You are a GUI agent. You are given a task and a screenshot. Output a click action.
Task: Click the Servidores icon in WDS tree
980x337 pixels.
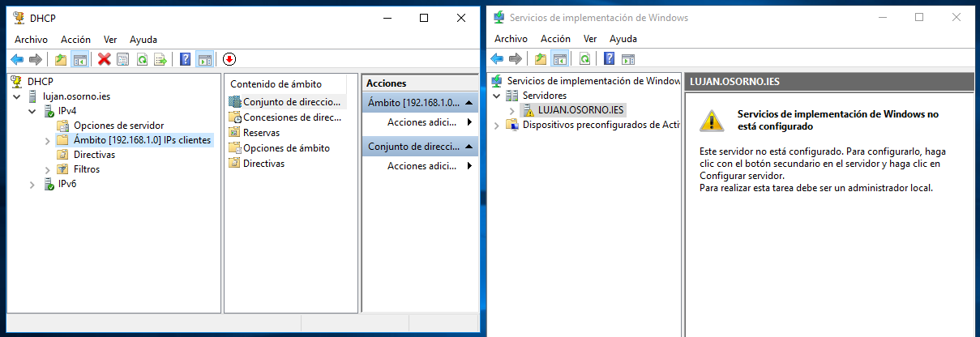pos(512,95)
